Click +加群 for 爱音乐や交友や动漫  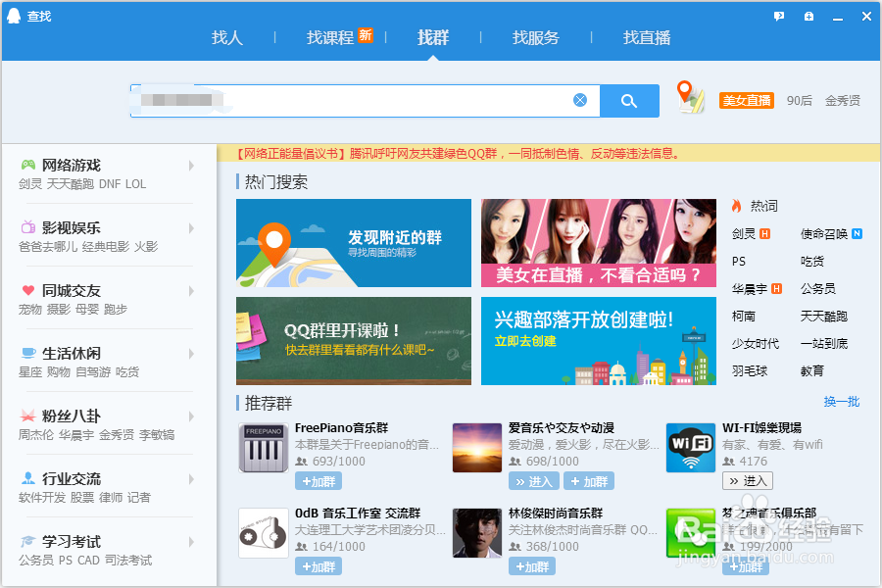click(x=589, y=481)
